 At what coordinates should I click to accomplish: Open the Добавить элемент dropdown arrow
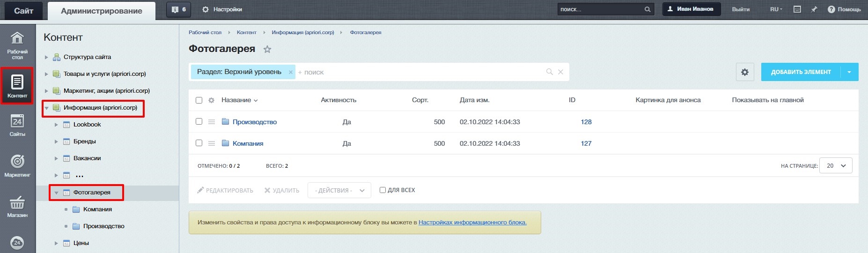point(849,72)
